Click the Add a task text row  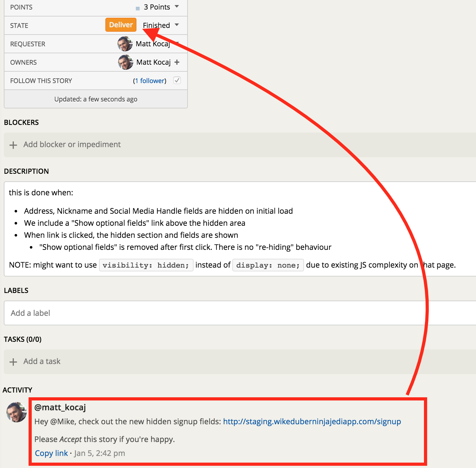(x=42, y=361)
